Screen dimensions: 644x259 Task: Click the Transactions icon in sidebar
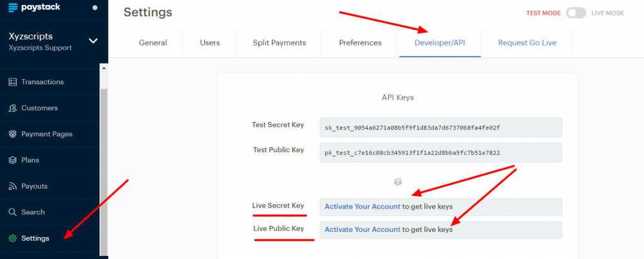(x=13, y=82)
